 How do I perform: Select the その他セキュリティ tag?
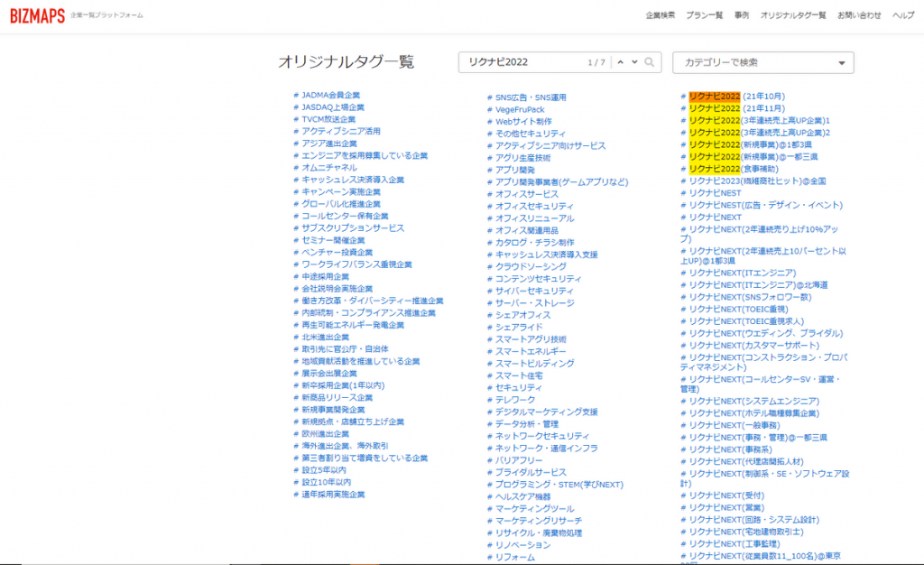click(x=531, y=134)
